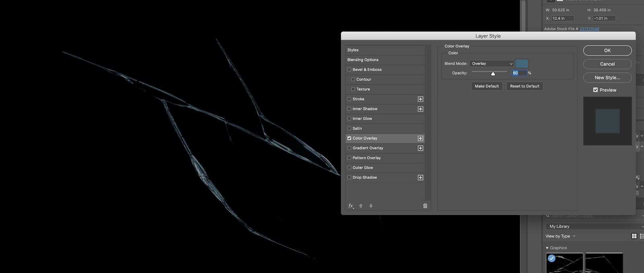Toggle the Preview checkbox
The height and width of the screenshot is (273, 644).
click(595, 90)
